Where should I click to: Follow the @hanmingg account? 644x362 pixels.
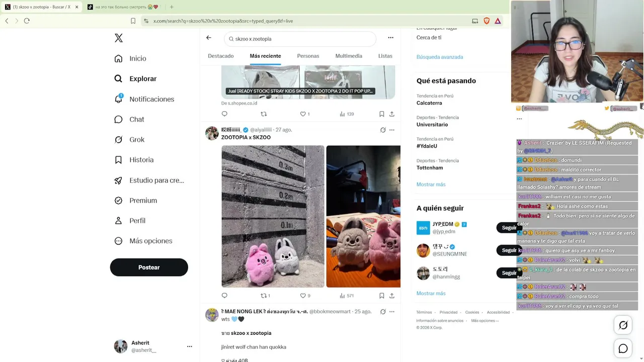[509, 273]
